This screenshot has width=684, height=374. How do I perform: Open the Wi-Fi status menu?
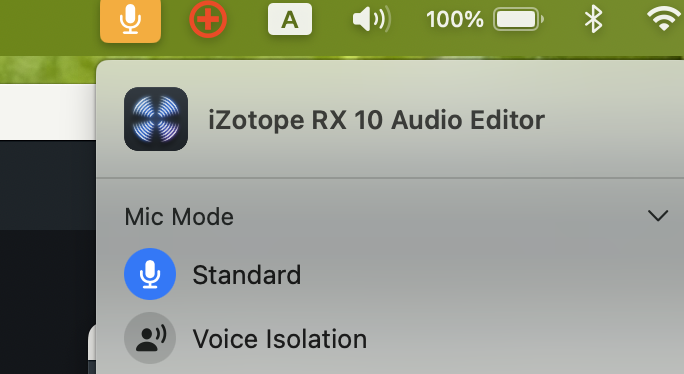point(664,20)
